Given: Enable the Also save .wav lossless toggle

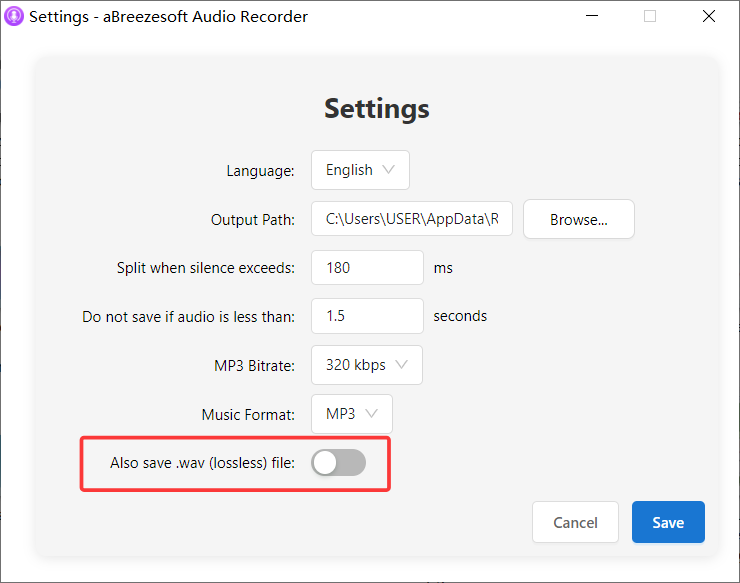Looking at the screenshot, I should tap(338, 463).
